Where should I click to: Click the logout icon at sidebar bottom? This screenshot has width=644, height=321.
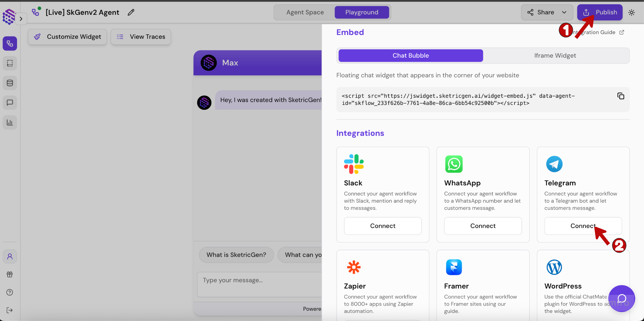(10, 310)
